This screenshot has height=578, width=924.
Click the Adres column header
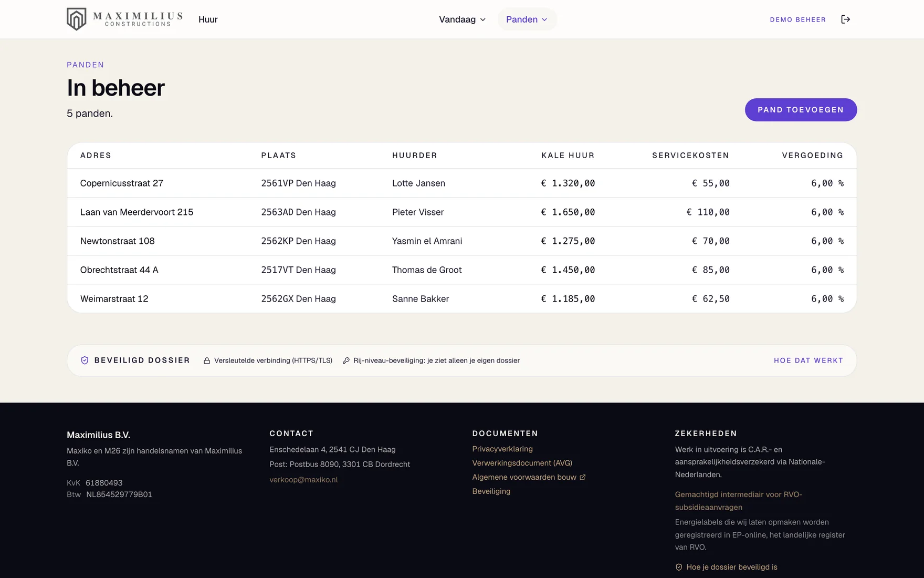96,156
